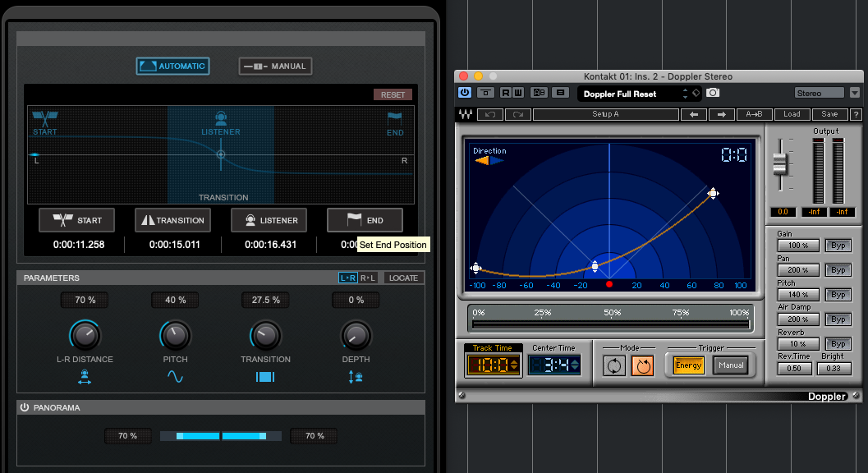The height and width of the screenshot is (473, 868).
Task: Click the Center Time stepper arrows
Action: click(x=575, y=365)
